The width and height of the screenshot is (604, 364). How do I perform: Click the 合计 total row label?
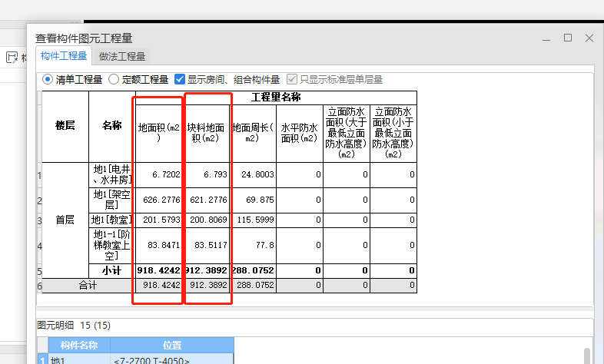point(88,286)
